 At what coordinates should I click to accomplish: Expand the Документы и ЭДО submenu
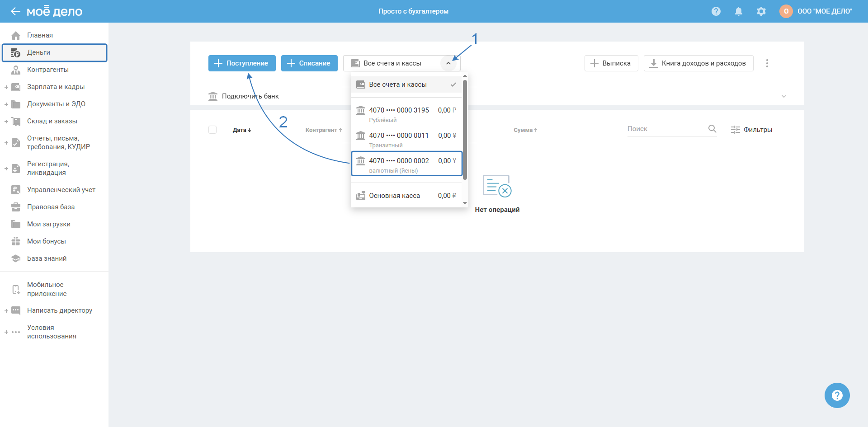click(6, 104)
